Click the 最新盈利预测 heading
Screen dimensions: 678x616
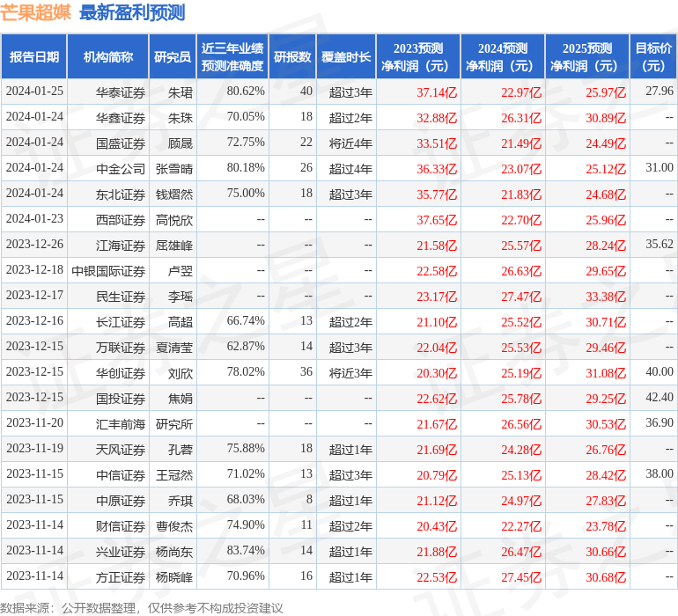(x=132, y=12)
